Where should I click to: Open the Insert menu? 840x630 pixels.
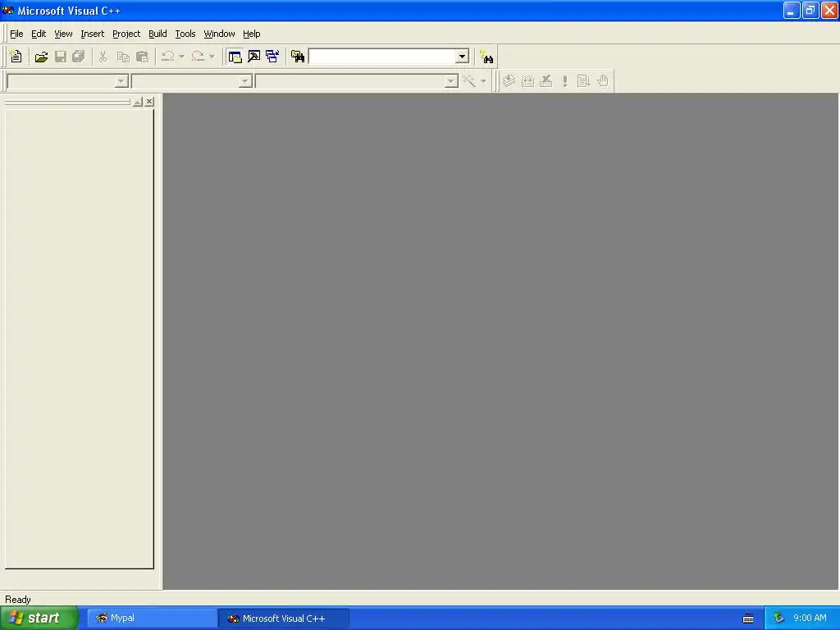(92, 34)
